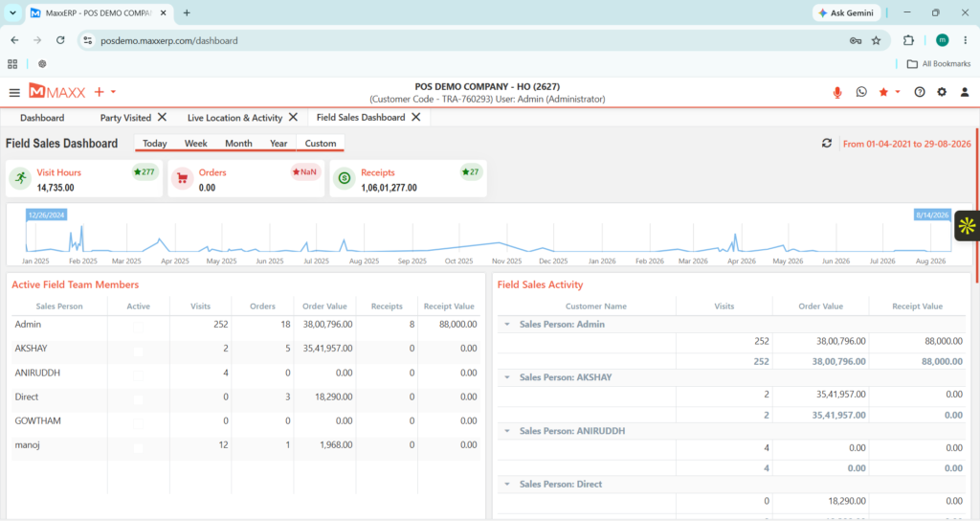Open the settings gear icon
The width and height of the screenshot is (980, 521).
[942, 92]
